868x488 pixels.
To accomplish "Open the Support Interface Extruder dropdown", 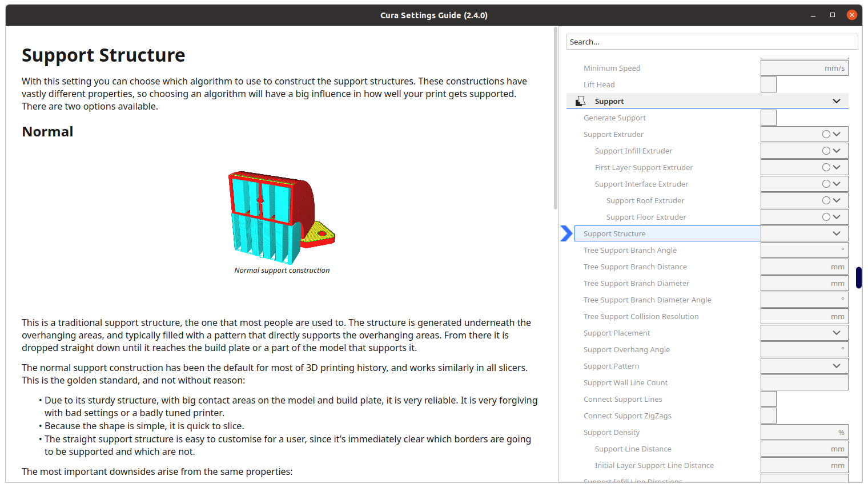I will pos(804,184).
